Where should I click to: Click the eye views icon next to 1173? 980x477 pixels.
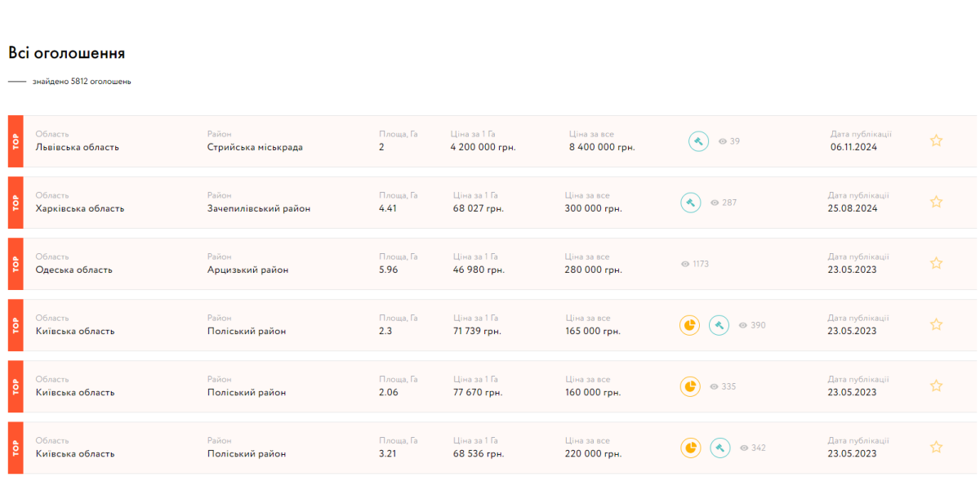pos(685,264)
